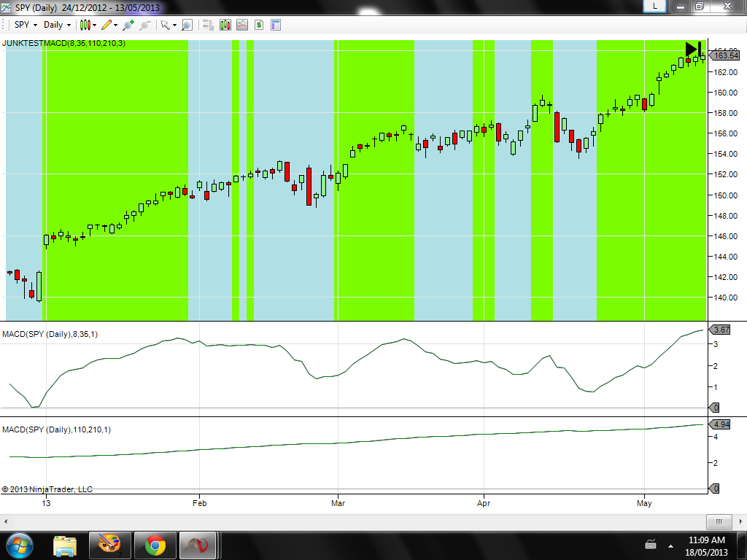
Task: Open the data series candlestick icon
Action: 225,25
